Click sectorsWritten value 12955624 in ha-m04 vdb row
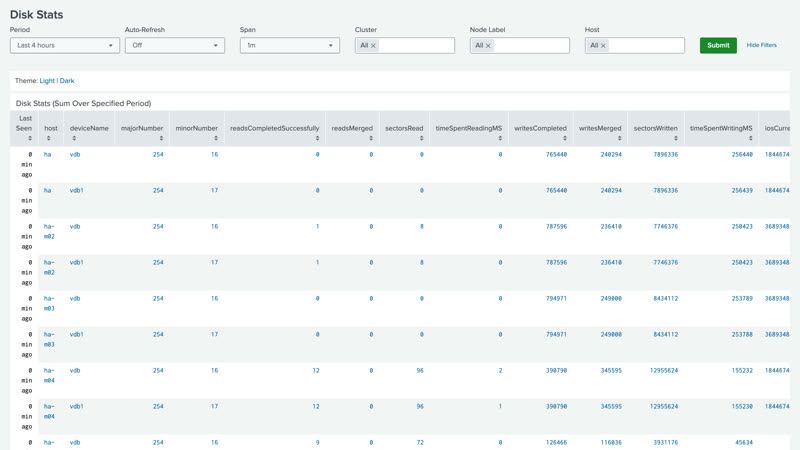 (x=664, y=370)
